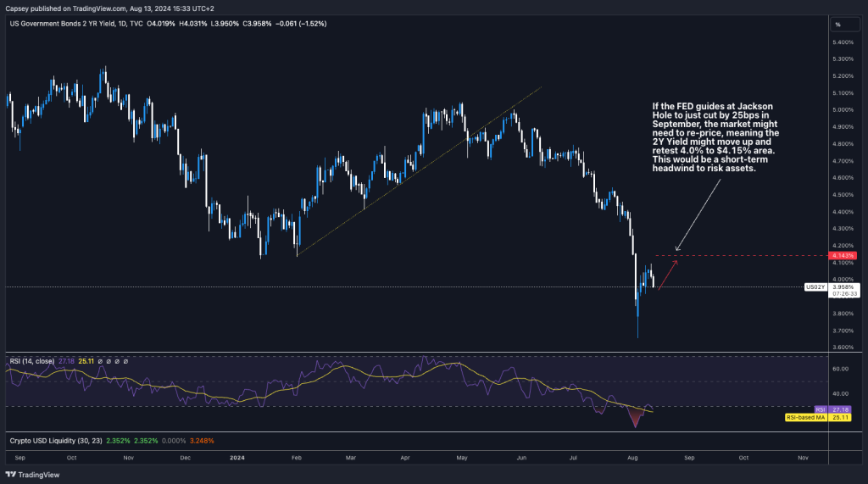
Task: Click the RSI (14, close) indicator title
Action: point(34,361)
